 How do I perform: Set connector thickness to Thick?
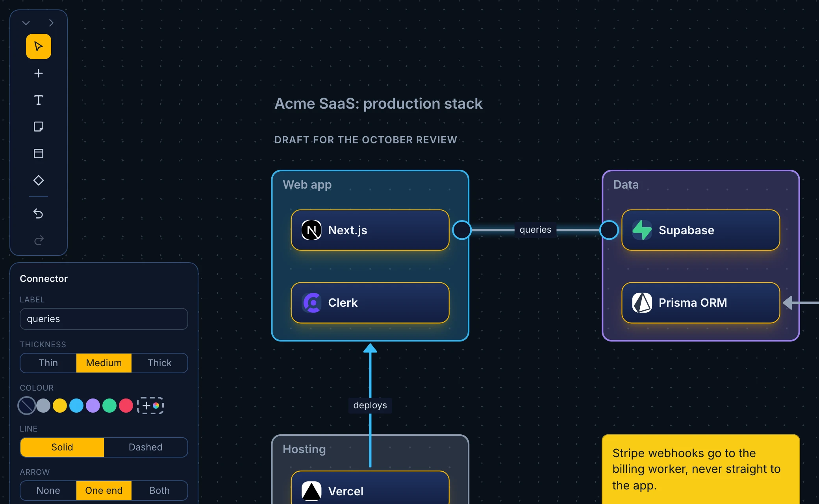(159, 363)
